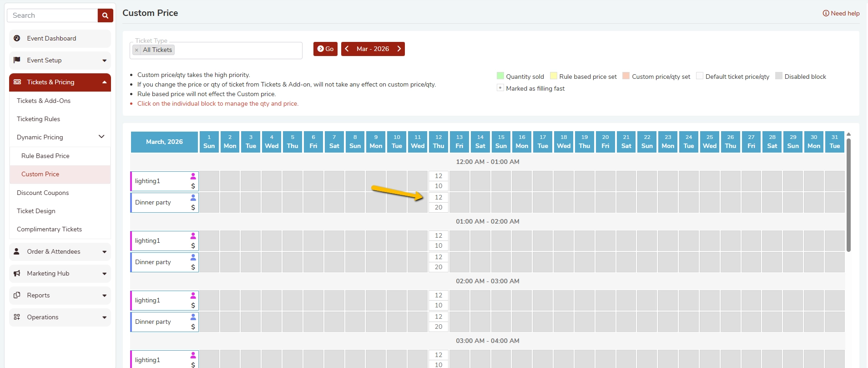
Task: Expand the Operations dropdown arrow
Action: pos(104,317)
